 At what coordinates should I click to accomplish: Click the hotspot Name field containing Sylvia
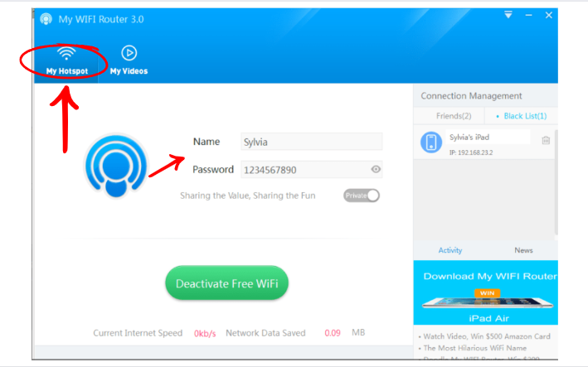coord(311,142)
